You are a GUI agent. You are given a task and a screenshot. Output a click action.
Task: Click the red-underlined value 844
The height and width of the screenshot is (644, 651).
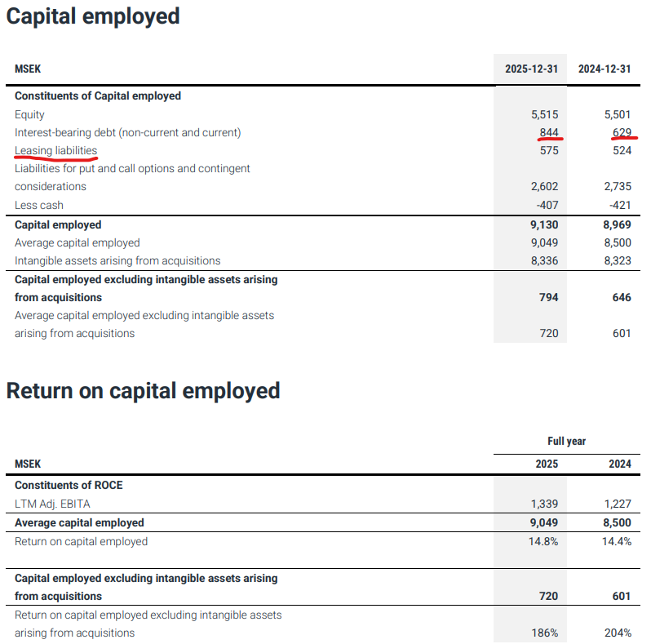click(549, 132)
